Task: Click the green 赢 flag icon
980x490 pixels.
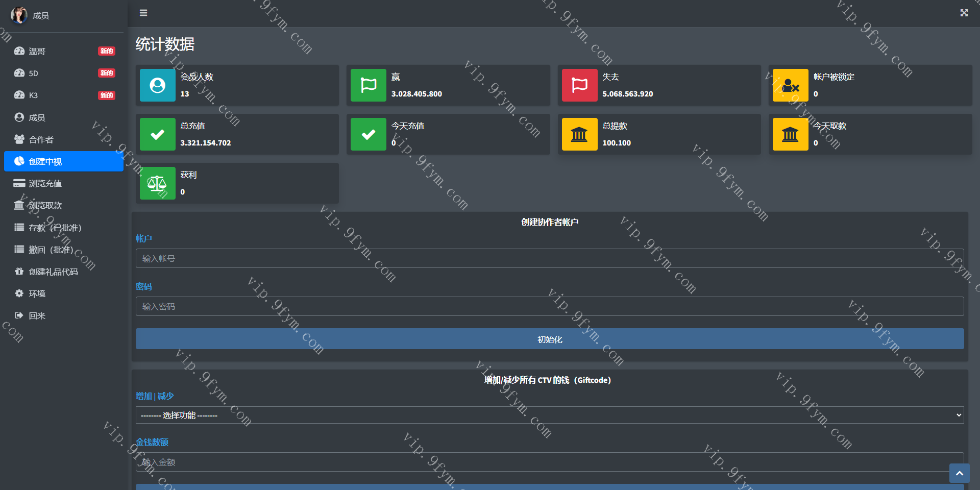Action: click(x=368, y=85)
